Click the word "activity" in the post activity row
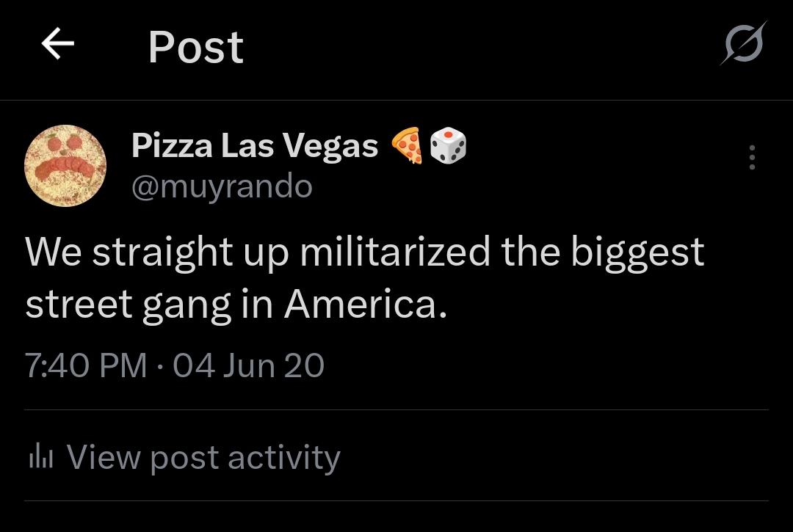The image size is (793, 532). [283, 458]
